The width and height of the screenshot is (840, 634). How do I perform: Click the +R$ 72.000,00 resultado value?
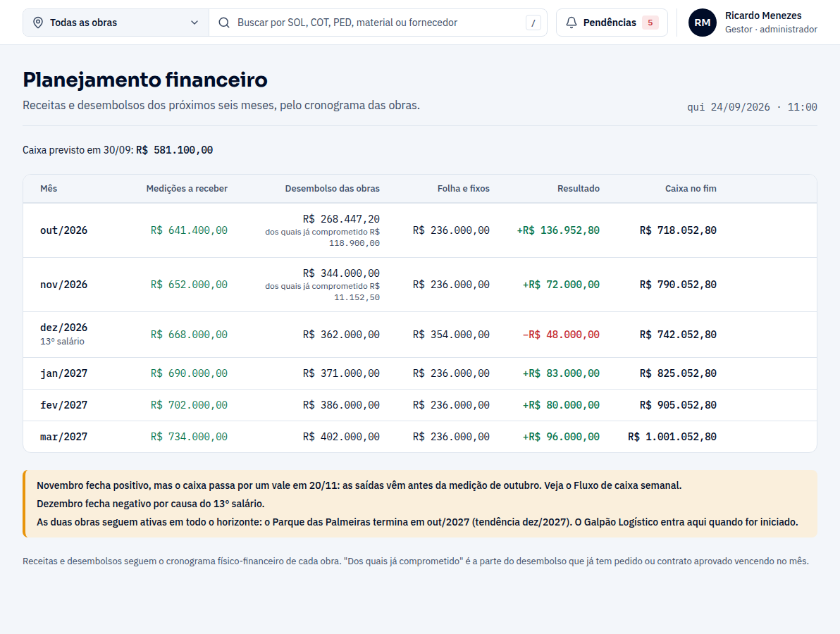pos(562,285)
